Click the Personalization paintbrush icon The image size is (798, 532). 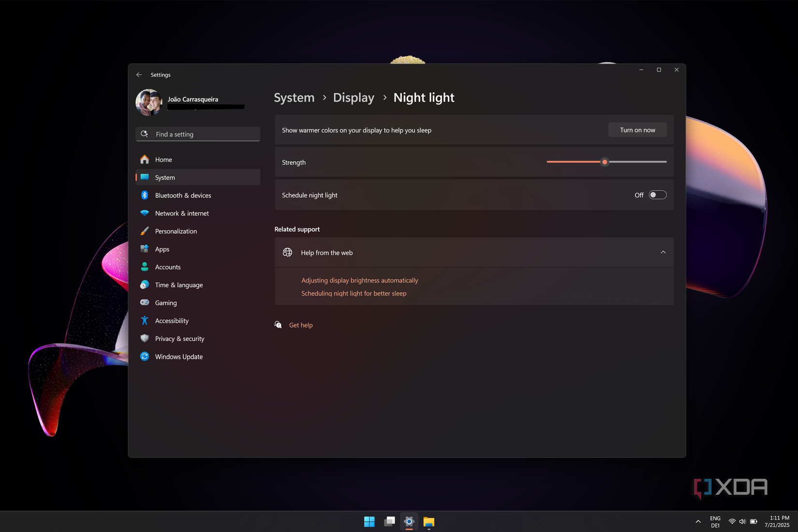(x=145, y=231)
